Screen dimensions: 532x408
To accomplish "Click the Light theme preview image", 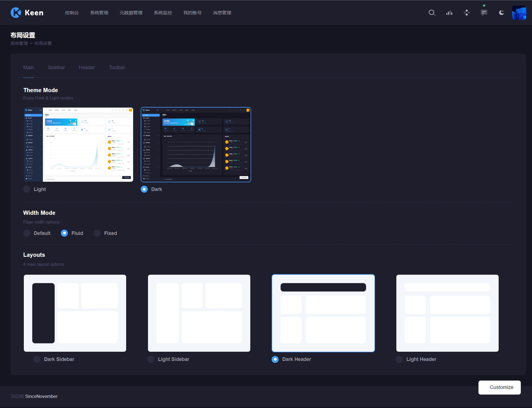I will 78,144.
